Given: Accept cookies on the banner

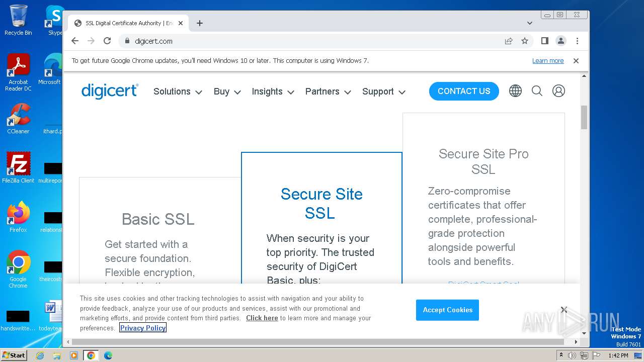Looking at the screenshot, I should [x=447, y=310].
